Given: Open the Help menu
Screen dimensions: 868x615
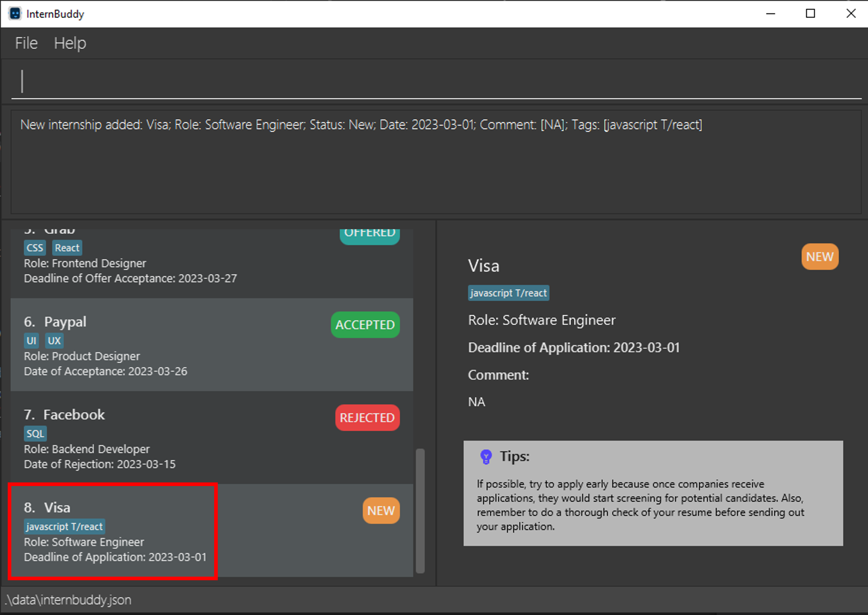Looking at the screenshot, I should pyautogui.click(x=70, y=43).
